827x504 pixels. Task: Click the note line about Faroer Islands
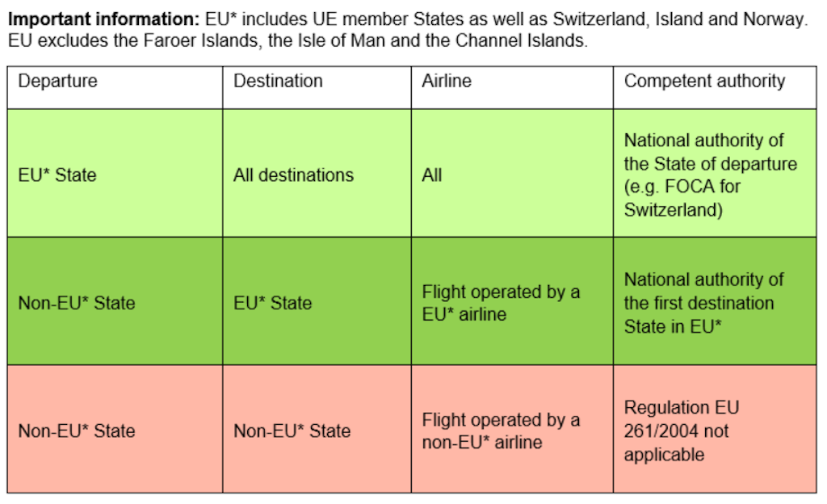click(x=297, y=40)
